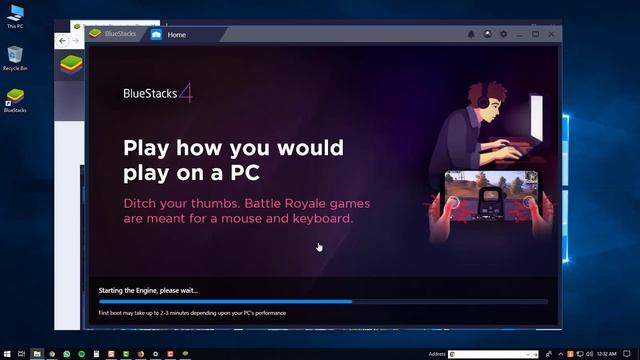Viewport: 640px width, 360px height.
Task: Go forward in the browser window behind
Action: [76, 41]
